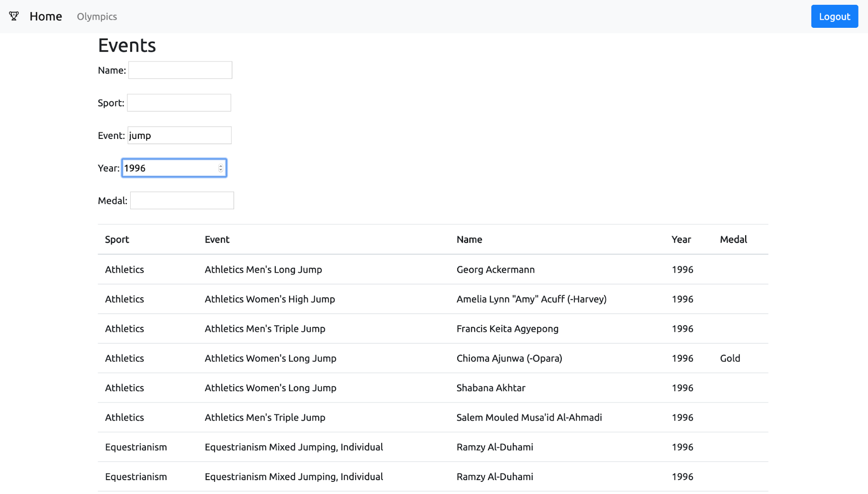The width and height of the screenshot is (868, 494).
Task: Click the Year column header
Action: 681,240
